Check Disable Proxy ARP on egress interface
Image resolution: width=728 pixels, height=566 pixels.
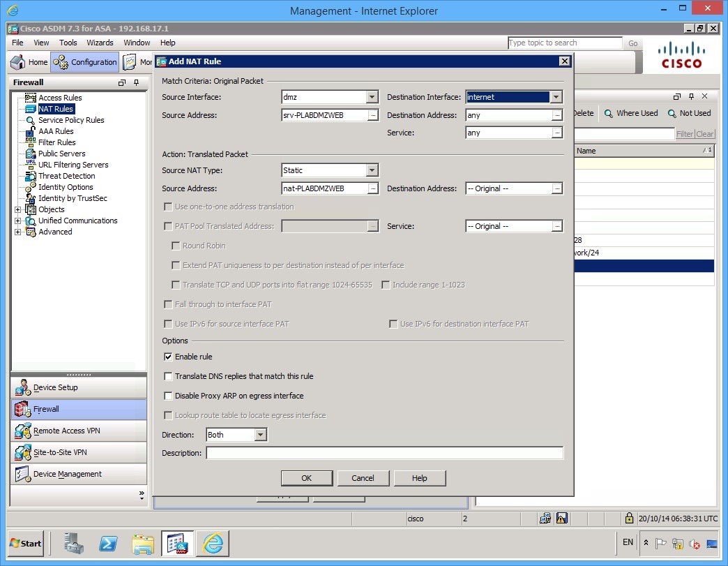pos(167,396)
